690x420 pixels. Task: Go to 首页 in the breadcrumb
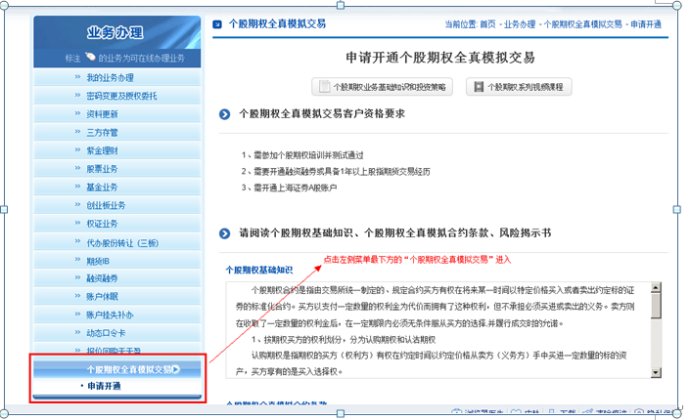click(488, 25)
